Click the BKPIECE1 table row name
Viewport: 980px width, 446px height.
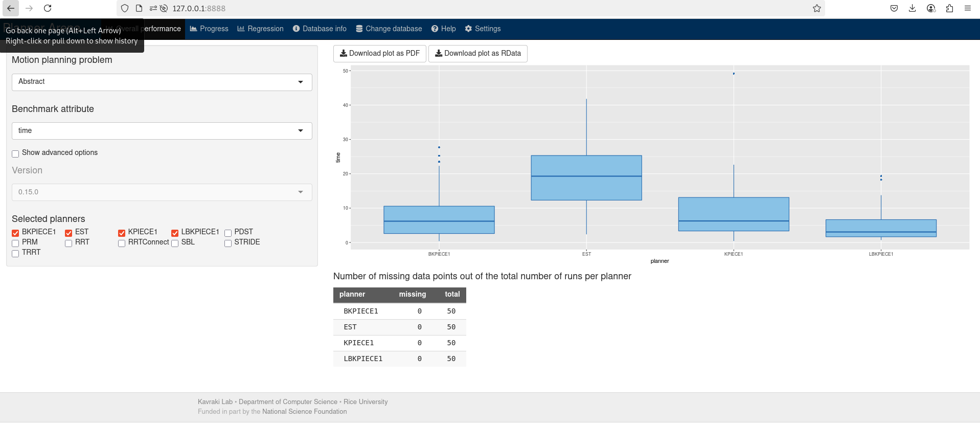point(361,311)
